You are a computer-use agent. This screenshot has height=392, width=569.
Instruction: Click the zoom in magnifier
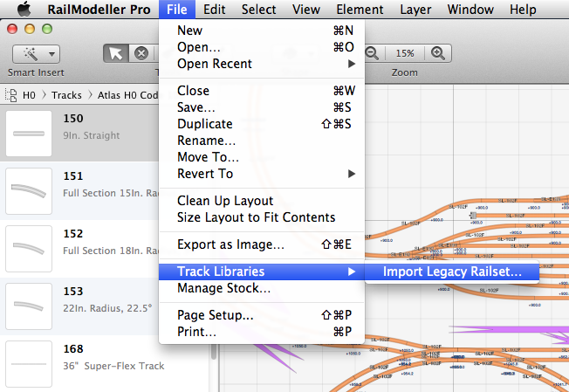(437, 53)
